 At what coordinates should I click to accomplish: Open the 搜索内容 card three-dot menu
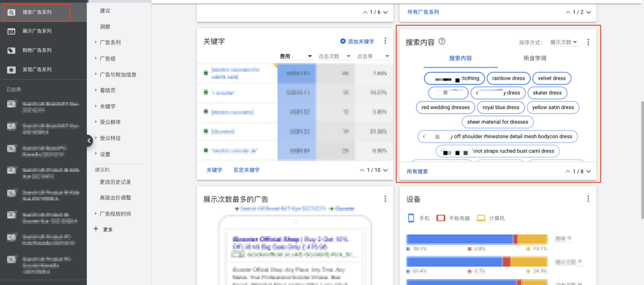(588, 42)
